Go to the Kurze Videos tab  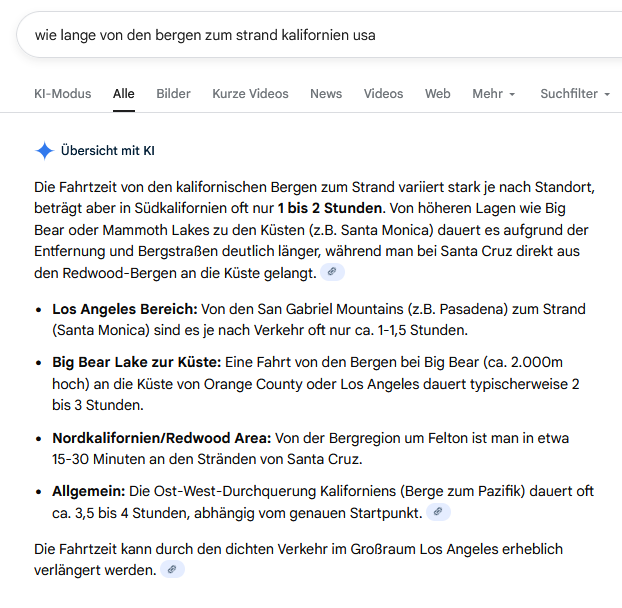(250, 94)
